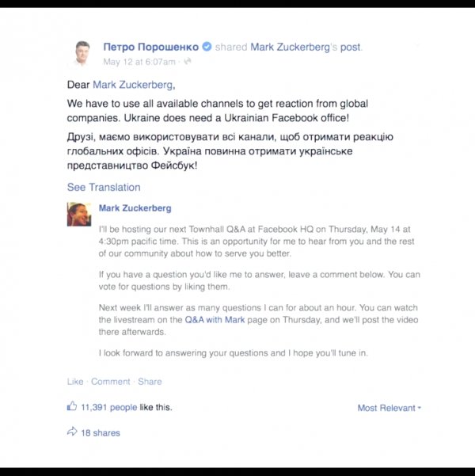Image resolution: width=475 pixels, height=476 pixels.
Task: Click the Петро Порошенко profile name
Action: click(151, 47)
